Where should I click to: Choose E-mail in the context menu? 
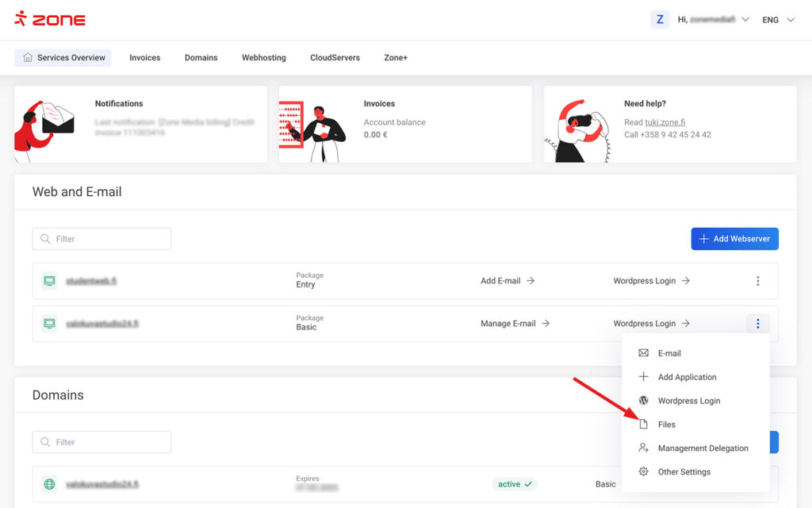[x=669, y=353]
